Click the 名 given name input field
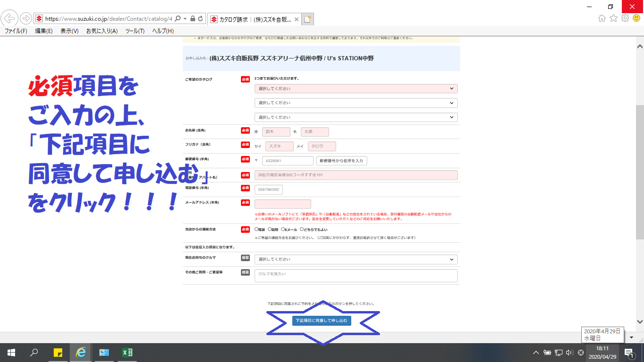 315,132
